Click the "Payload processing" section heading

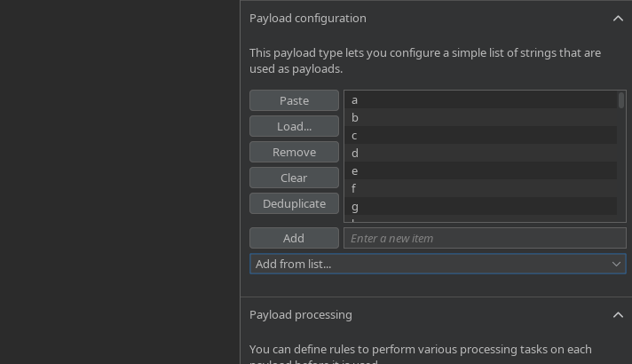[x=300, y=315]
